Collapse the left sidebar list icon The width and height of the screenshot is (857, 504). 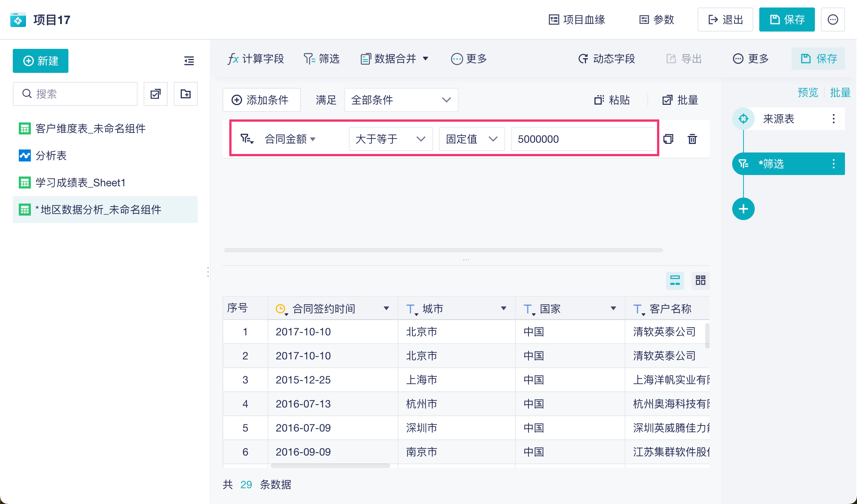(x=189, y=61)
